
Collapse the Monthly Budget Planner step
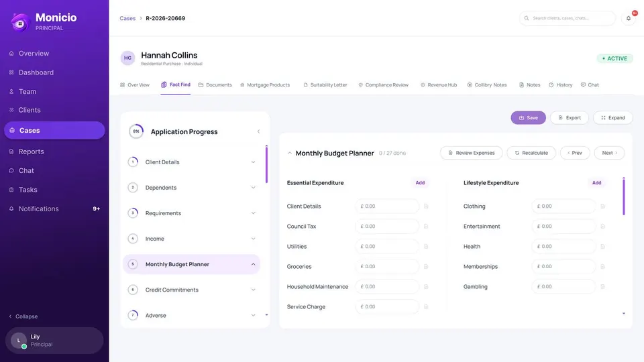253,264
